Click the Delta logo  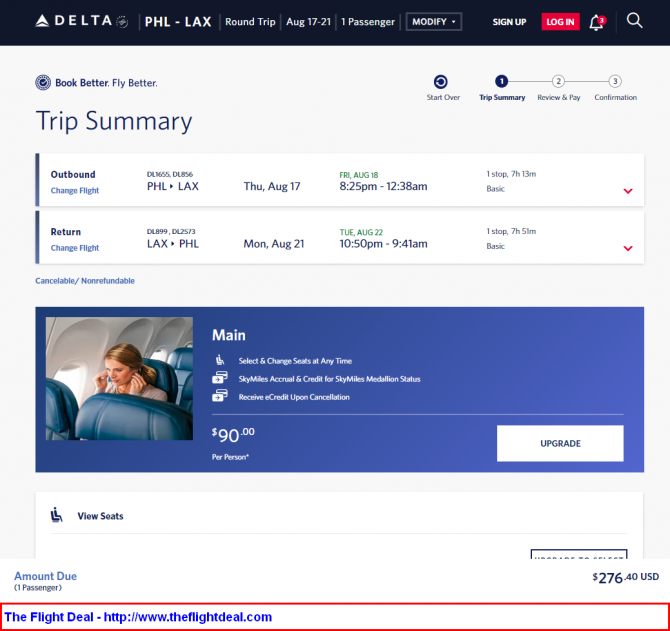pyautogui.click(x=81, y=21)
